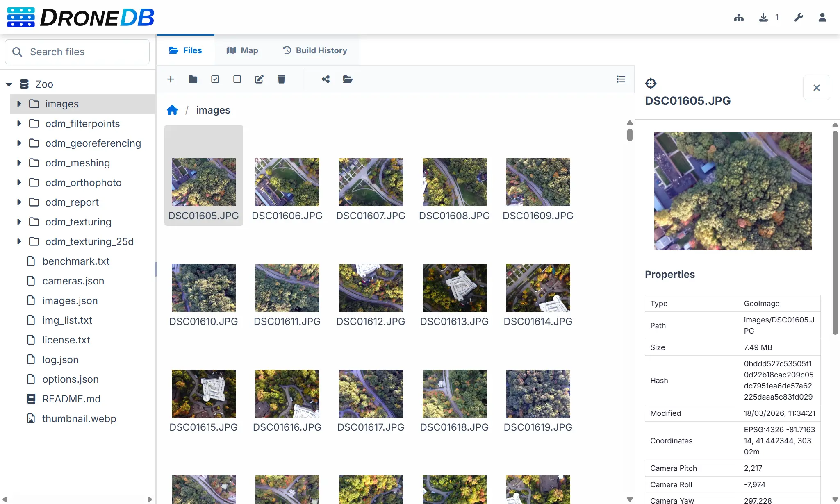Click the deselect all empty-box icon
The width and height of the screenshot is (840, 504).
pyautogui.click(x=237, y=79)
